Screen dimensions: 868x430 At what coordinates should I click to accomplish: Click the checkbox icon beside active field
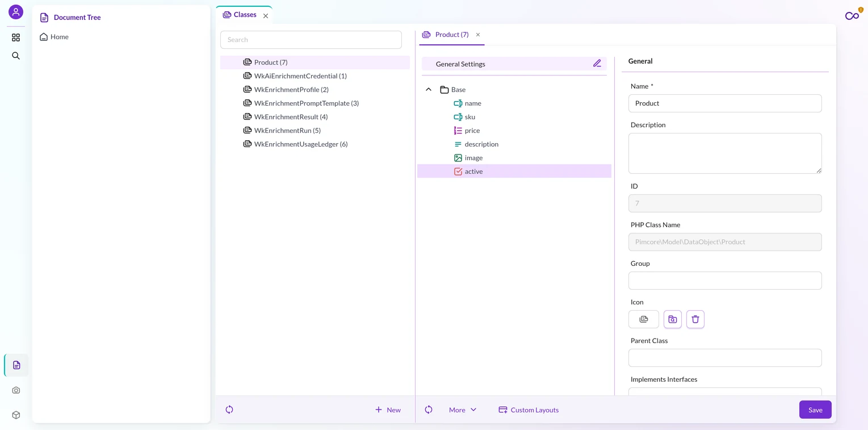458,172
